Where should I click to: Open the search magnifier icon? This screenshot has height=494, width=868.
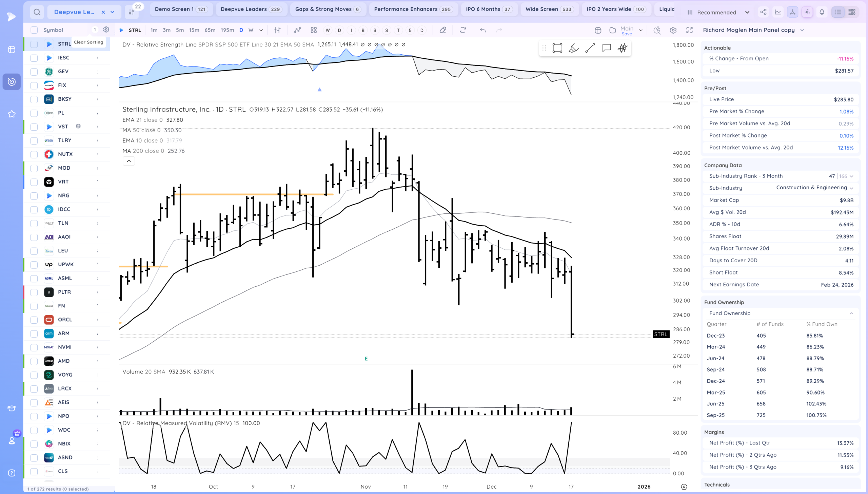37,12
